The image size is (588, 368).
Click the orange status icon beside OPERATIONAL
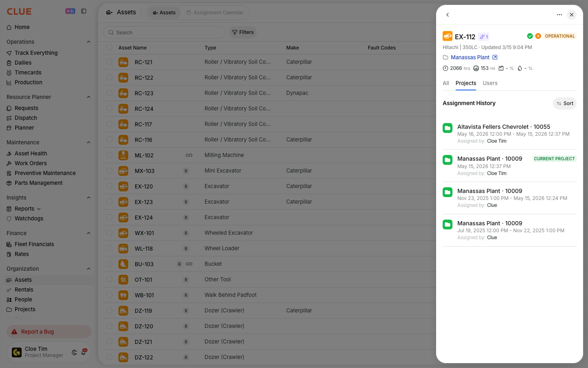(538, 36)
